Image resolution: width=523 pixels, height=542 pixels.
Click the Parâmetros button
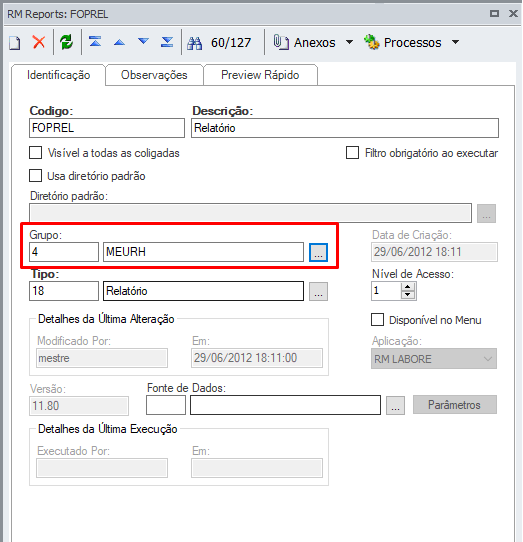tap(455, 405)
